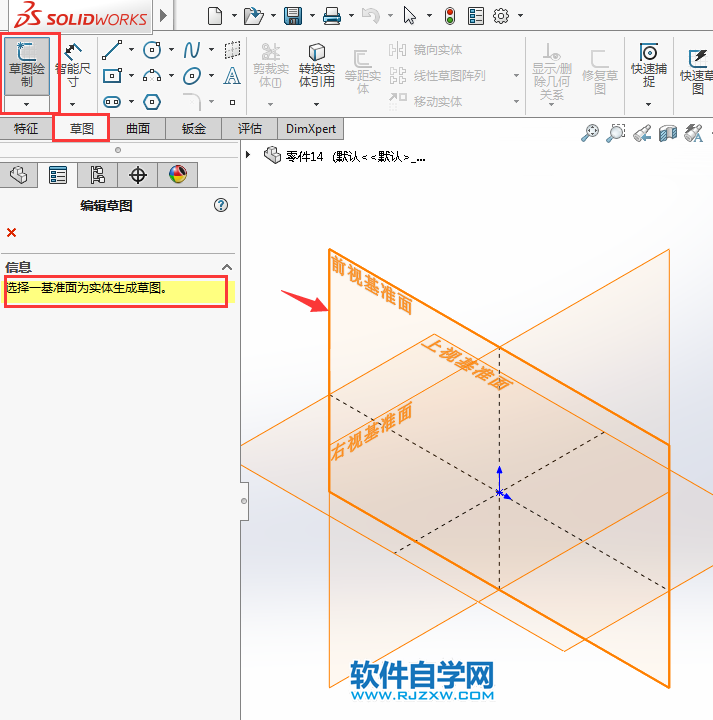
Task: Click the Section View icon
Action: point(668,133)
